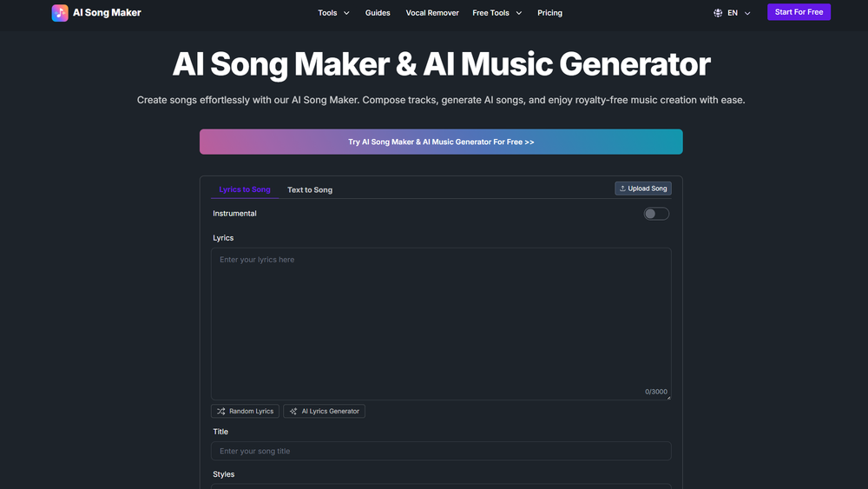Expand the Free Tools dropdown menu
868x489 pixels.
(x=496, y=13)
